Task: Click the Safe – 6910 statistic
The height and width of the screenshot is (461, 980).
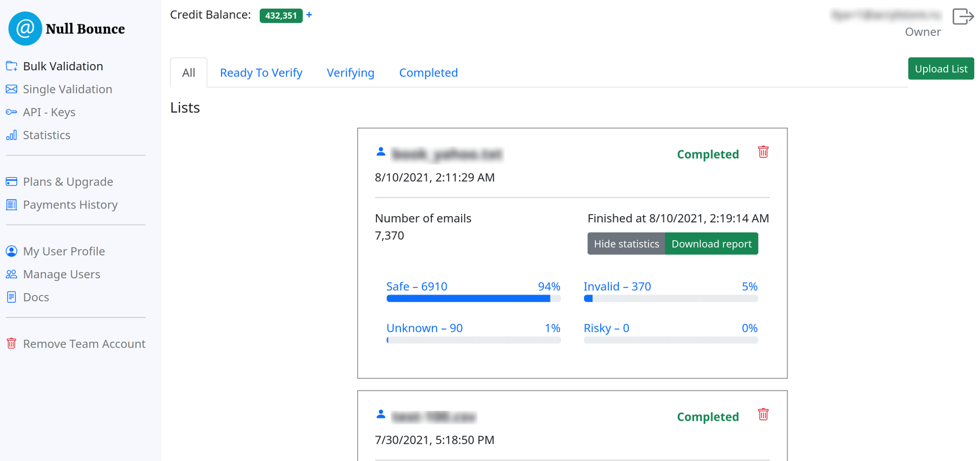Action: tap(416, 286)
